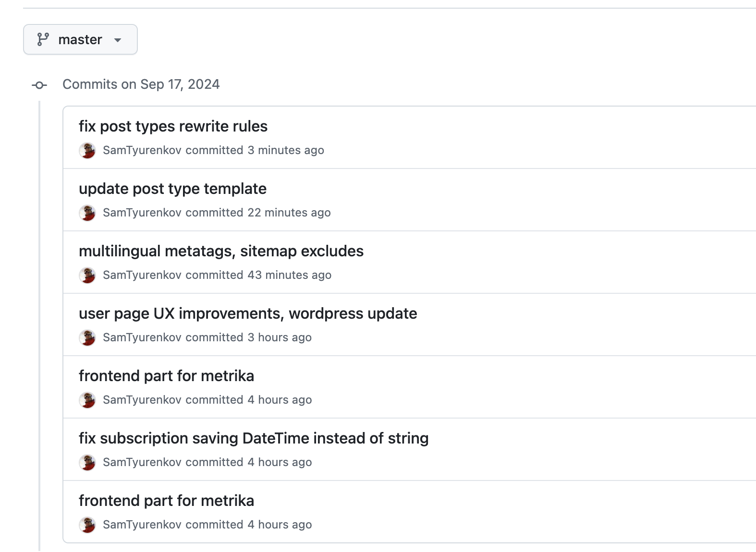This screenshot has width=756, height=552.
Task: Click '3 minutes ago' timestamp
Action: [x=286, y=150]
